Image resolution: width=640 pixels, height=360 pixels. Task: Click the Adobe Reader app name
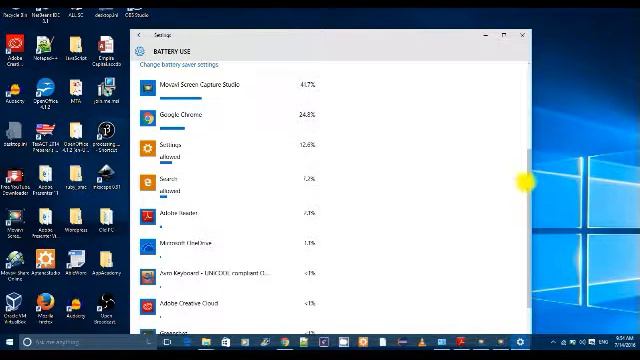(x=178, y=213)
